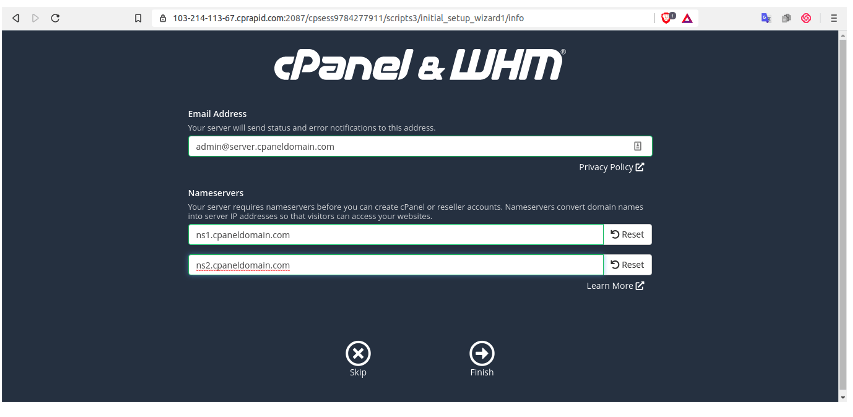Click the red circular extension icon
The width and height of the screenshot is (853, 417).
(x=806, y=18)
